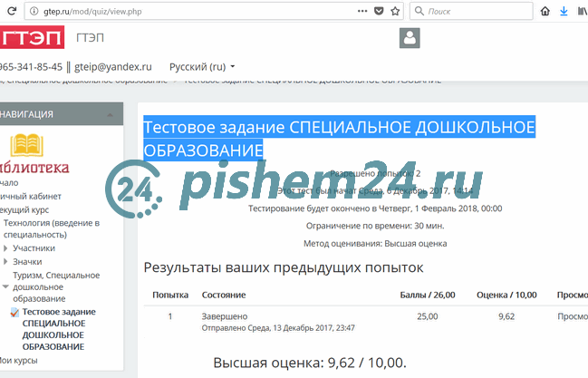This screenshot has width=588, height=378.
Task: Expand the Участники tree node
Action: pyautogui.click(x=6, y=247)
